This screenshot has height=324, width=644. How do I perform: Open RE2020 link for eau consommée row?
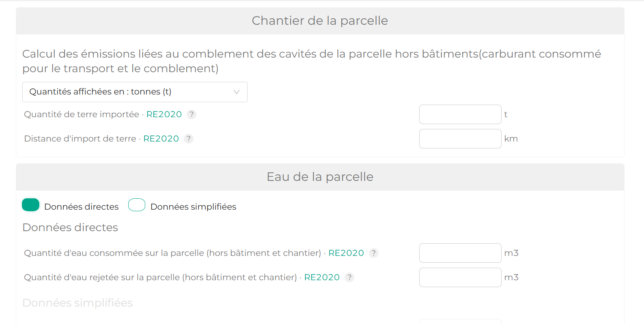click(x=346, y=253)
